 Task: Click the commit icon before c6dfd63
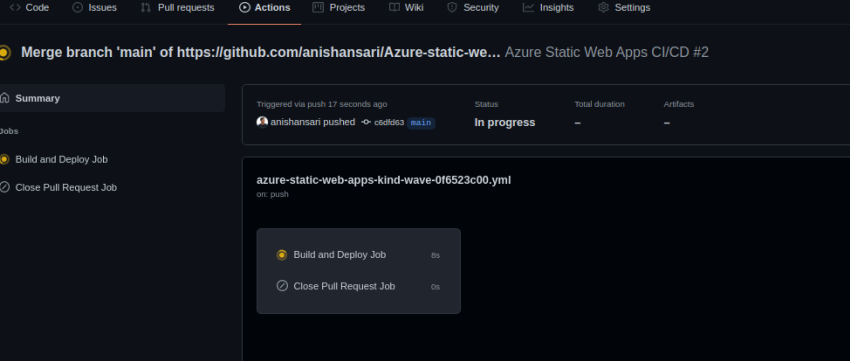point(366,123)
